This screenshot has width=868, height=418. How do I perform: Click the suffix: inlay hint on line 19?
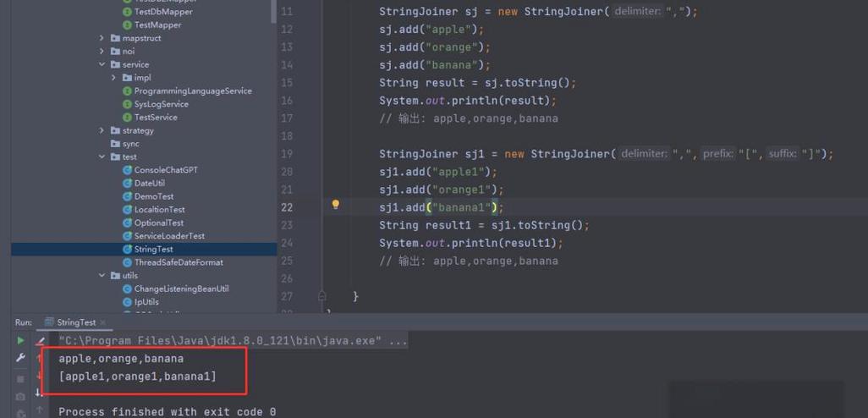click(783, 154)
